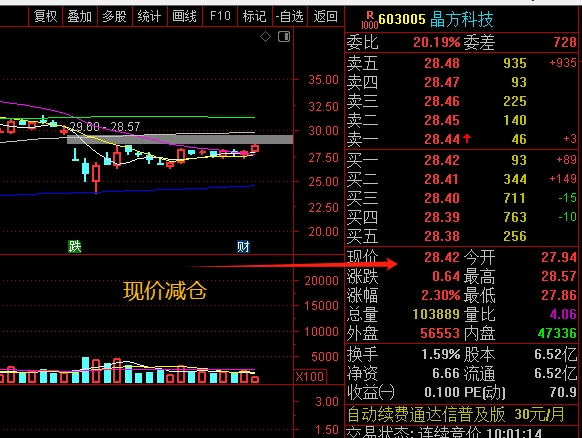Select 卖二 price 28.45
This screenshot has height=438, width=582.
point(442,120)
